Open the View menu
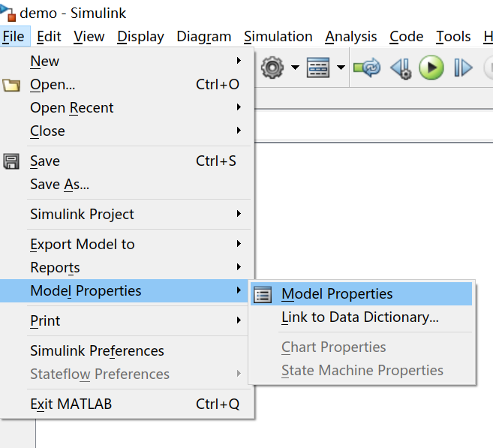 89,37
